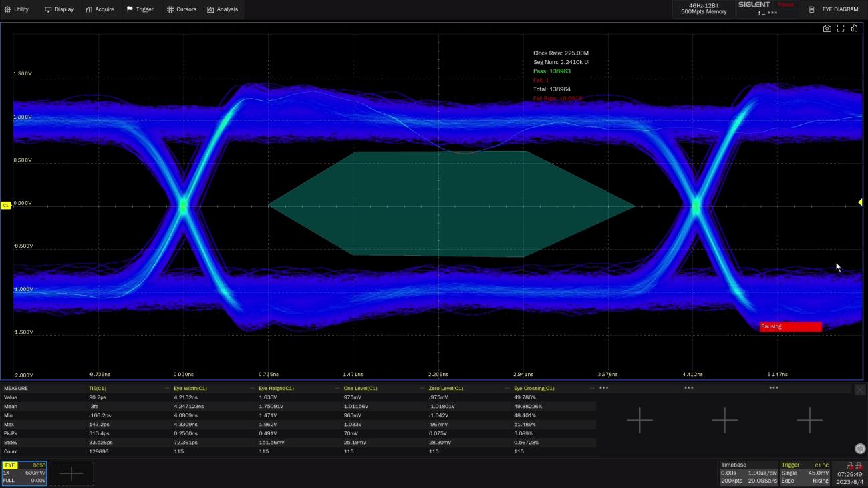This screenshot has height=488, width=868.
Task: Close the measurement table panel
Action: click(860, 389)
